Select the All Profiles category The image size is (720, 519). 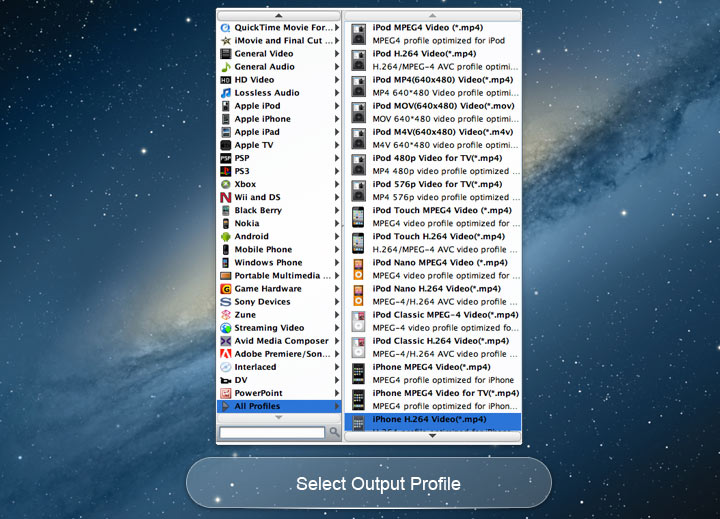pos(279,406)
